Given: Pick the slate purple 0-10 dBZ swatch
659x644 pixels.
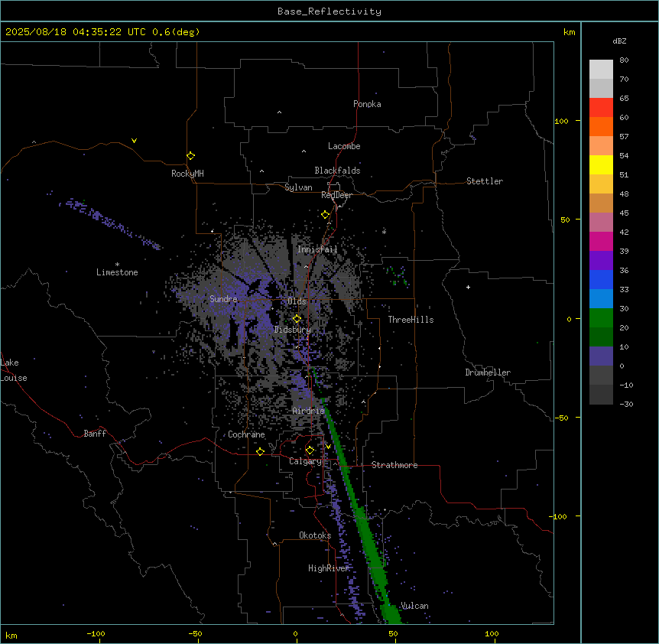Looking at the screenshot, I should pos(601,356).
